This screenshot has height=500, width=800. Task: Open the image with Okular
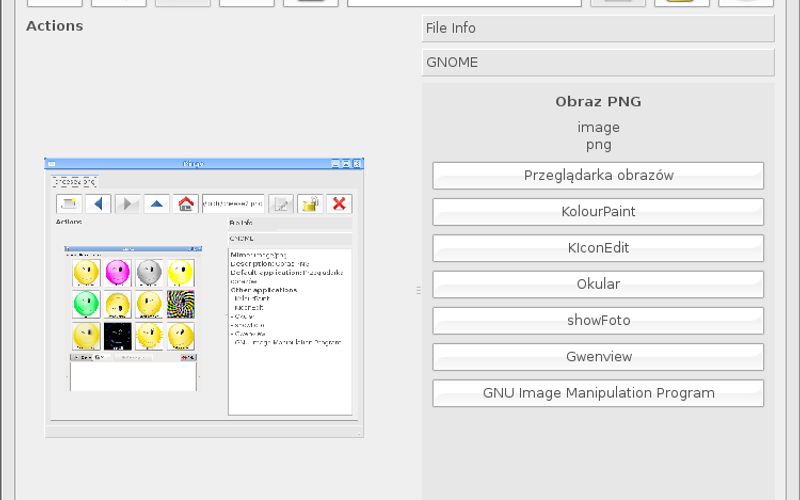click(598, 284)
